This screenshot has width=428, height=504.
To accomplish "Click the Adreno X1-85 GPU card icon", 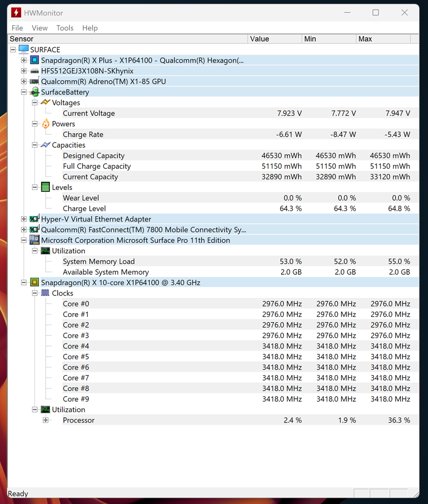I will coord(34,81).
